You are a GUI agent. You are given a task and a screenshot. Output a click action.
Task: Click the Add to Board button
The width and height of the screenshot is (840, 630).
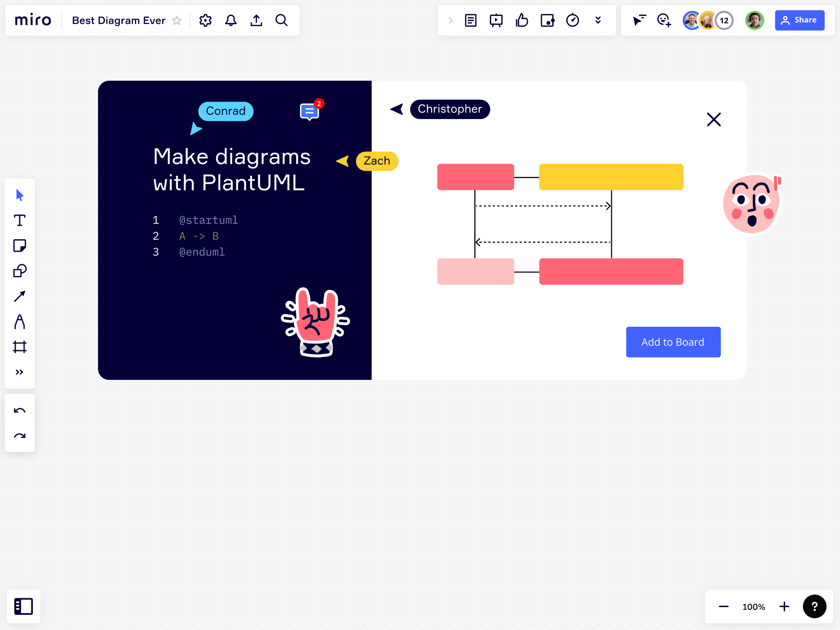[673, 342]
